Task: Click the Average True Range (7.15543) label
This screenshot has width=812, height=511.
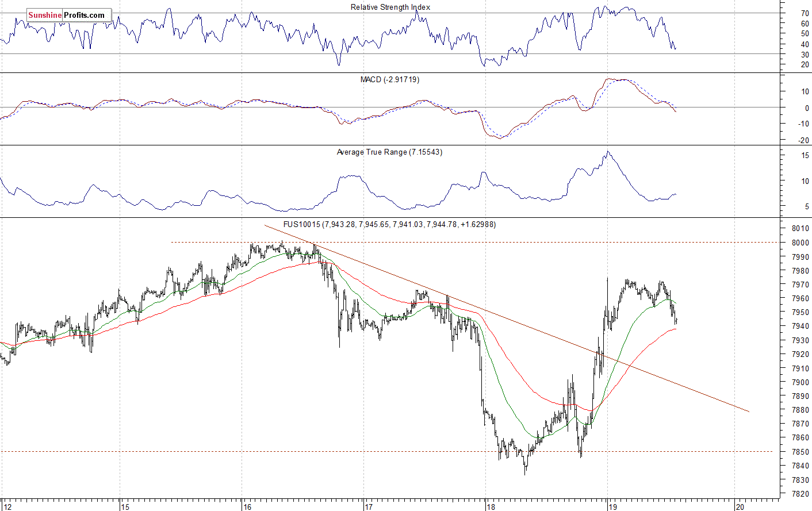Action: coord(389,152)
